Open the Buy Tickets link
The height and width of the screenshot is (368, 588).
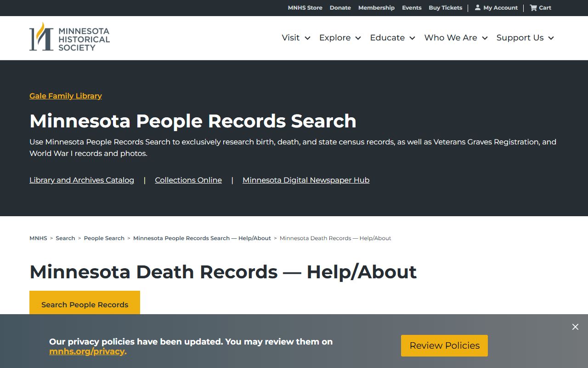446,8
